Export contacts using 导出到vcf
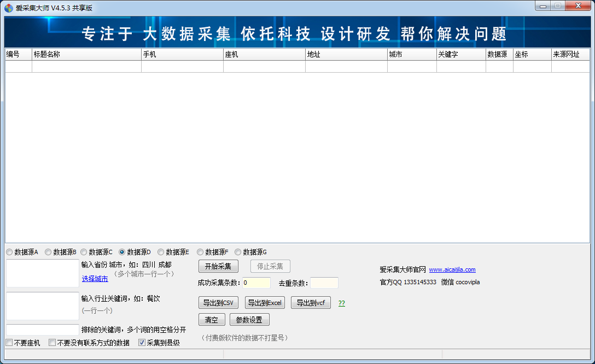595x364 pixels. coord(310,302)
